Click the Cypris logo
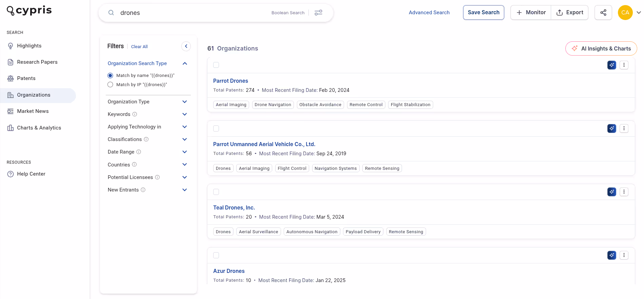644x299 pixels. click(29, 11)
